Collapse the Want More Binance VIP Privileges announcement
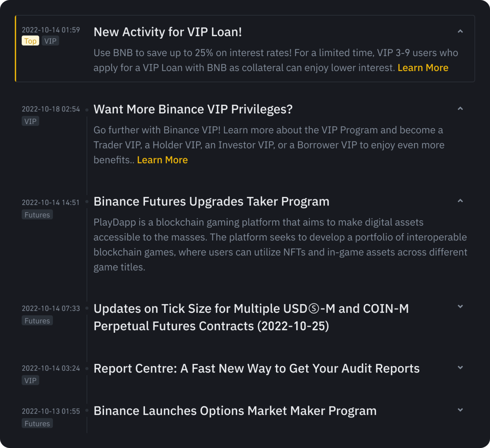Image resolution: width=490 pixels, height=448 pixels. point(461,109)
